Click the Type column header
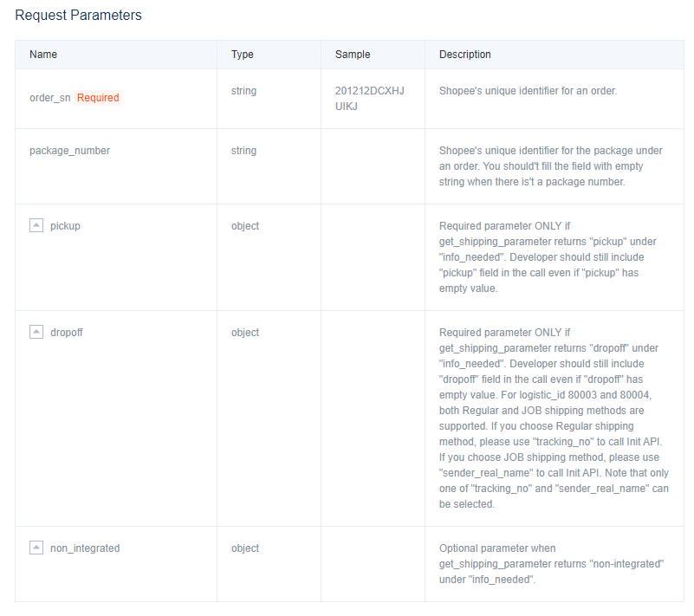This screenshot has width=694, height=616. pos(243,55)
